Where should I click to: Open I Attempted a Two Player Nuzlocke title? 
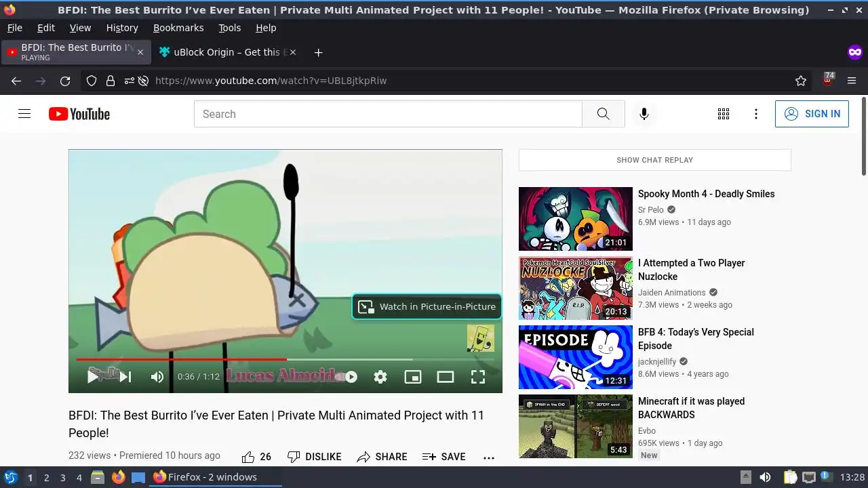click(692, 270)
